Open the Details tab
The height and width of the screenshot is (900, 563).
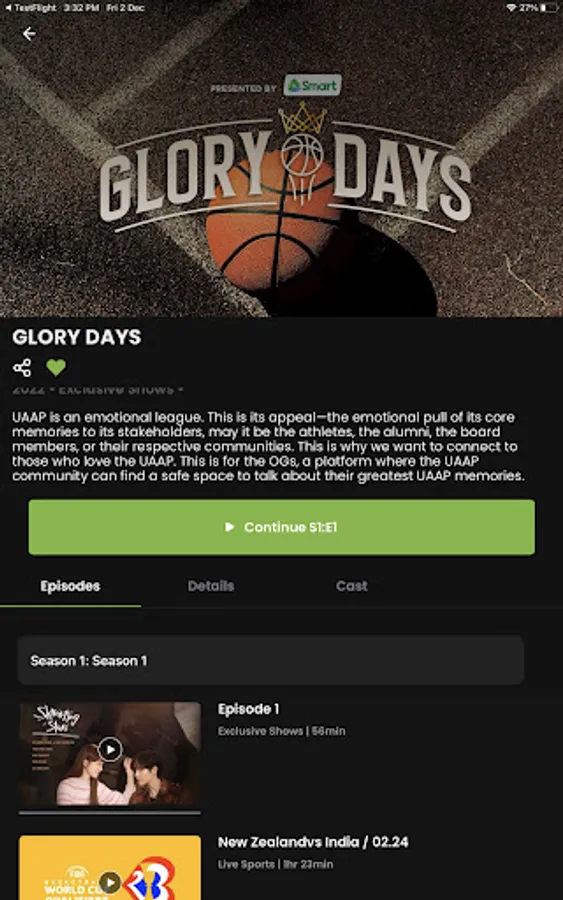point(211,586)
